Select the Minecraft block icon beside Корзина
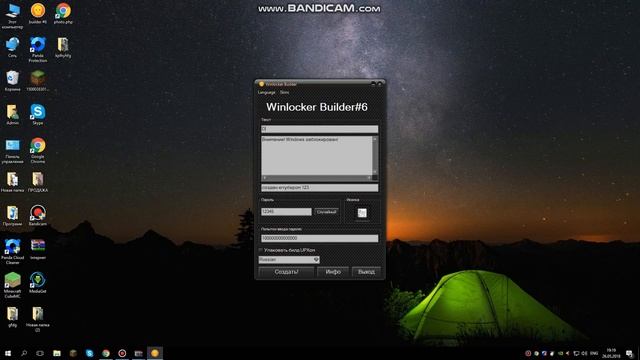Viewport: 640px width, 360px height. pyautogui.click(x=38, y=81)
